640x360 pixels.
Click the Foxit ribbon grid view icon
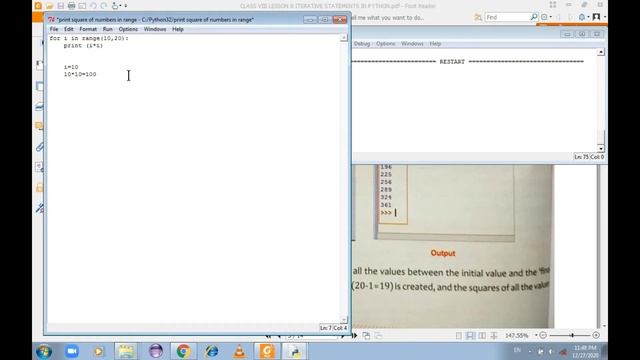click(553, 5)
